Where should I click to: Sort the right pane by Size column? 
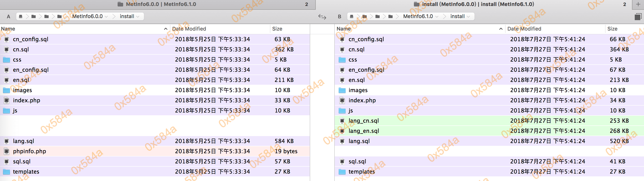coord(612,29)
